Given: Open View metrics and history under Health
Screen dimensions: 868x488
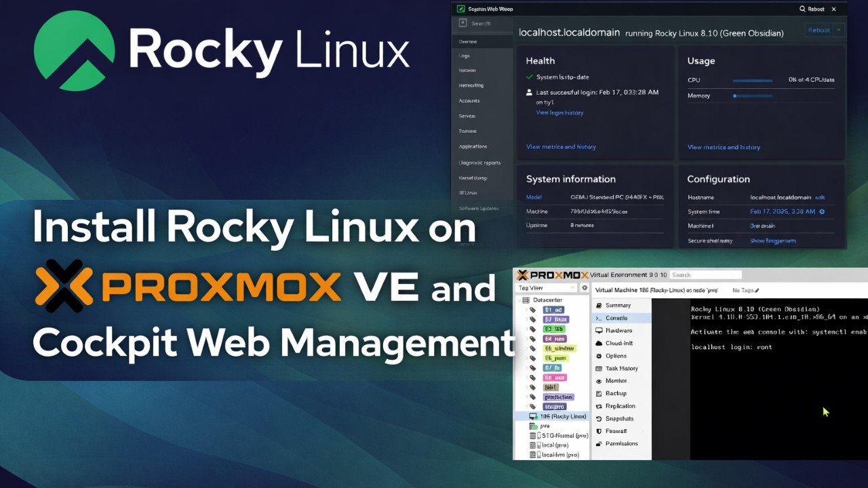Looking at the screenshot, I should coord(561,146).
